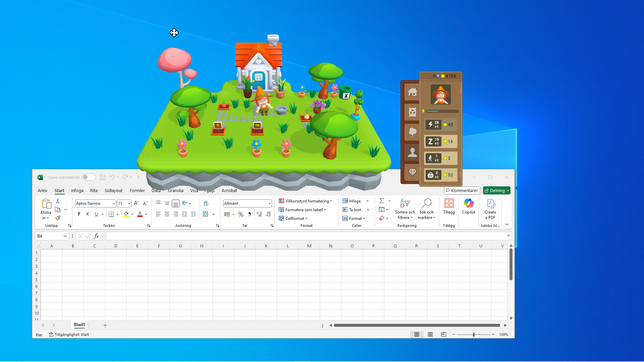Click the diamond icon in game sidebar
The image size is (644, 362).
pos(412,172)
